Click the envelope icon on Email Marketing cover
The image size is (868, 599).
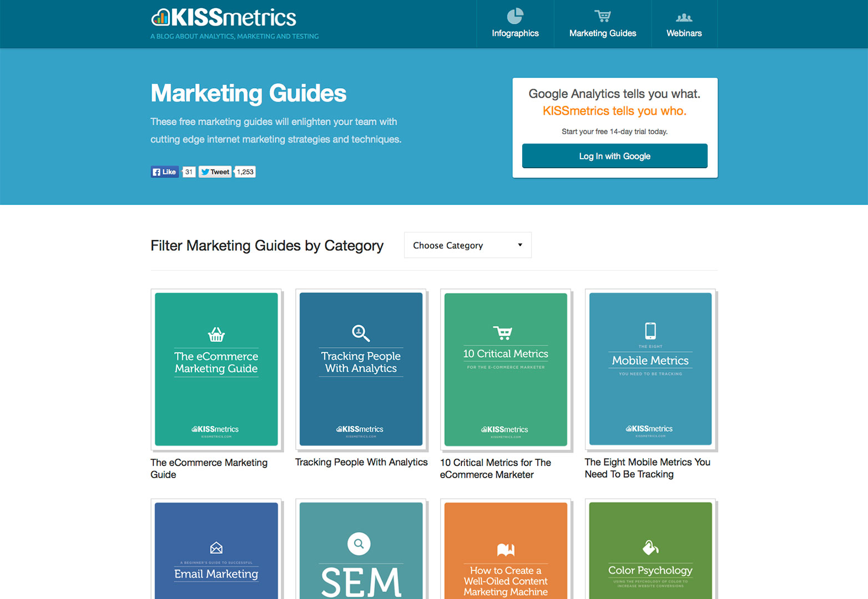coord(216,548)
